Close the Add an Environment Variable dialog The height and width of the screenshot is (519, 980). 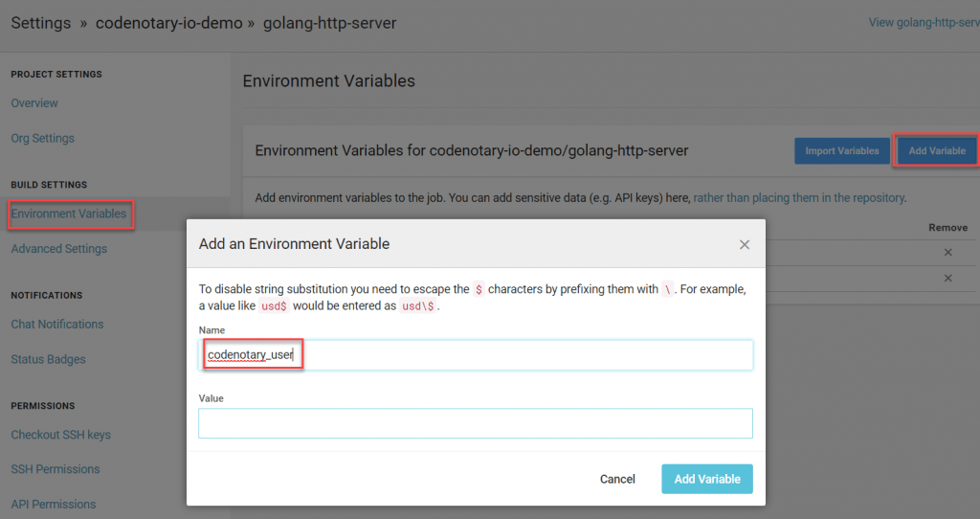click(x=744, y=244)
